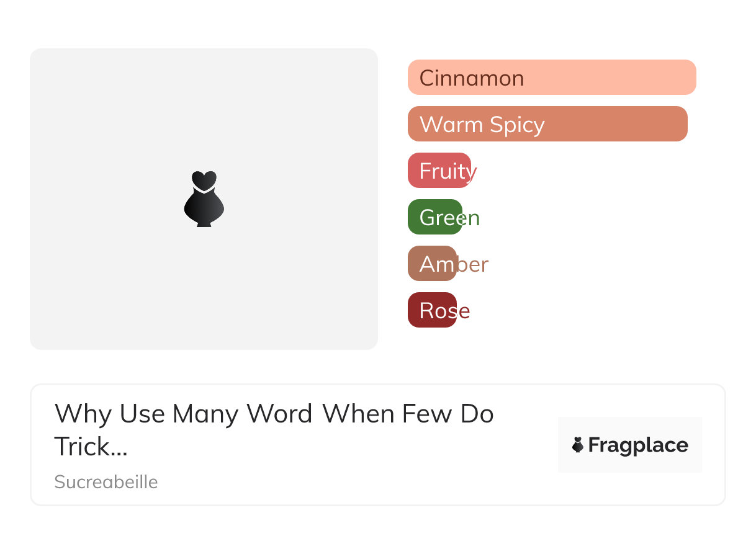Click the 'Fruity' text label

pos(448,171)
